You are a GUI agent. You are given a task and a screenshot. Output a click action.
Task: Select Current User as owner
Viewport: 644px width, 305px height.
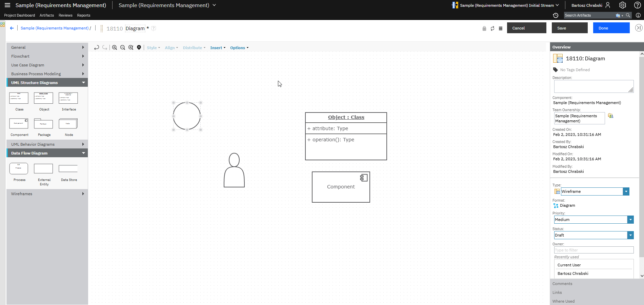point(593,265)
